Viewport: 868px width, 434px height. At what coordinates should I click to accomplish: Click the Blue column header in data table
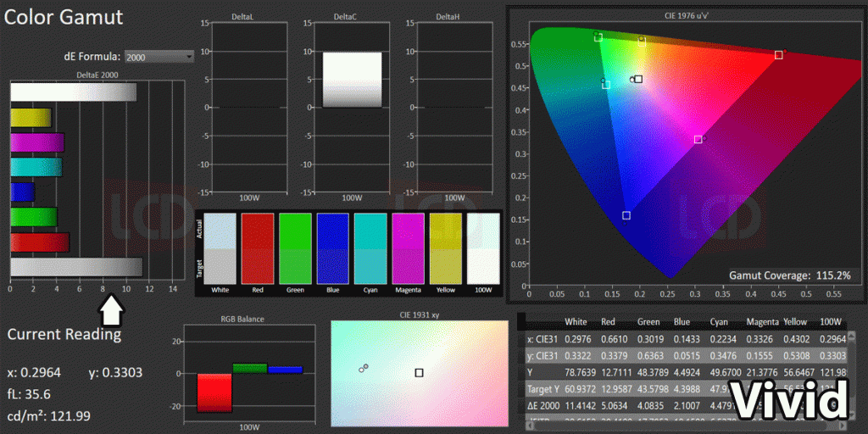coord(682,321)
